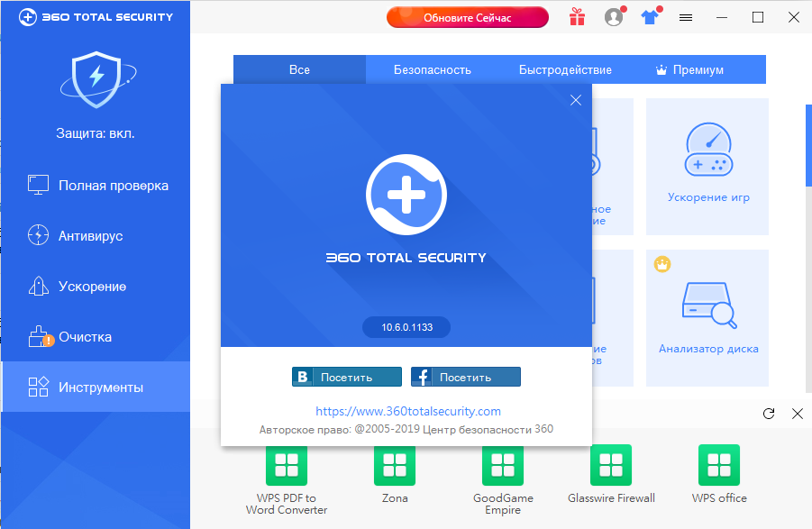This screenshot has height=529, width=812.
Task: Click the Защита: вкл. status text
Action: (96, 133)
